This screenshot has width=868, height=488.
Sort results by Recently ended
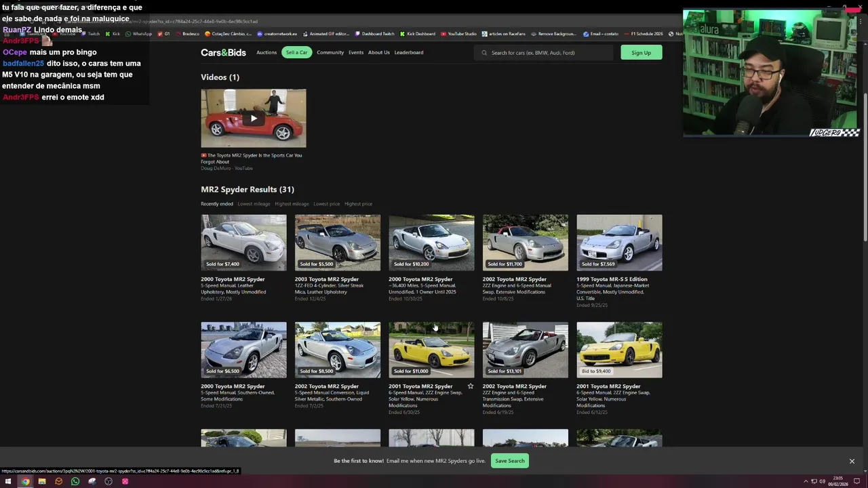217,204
